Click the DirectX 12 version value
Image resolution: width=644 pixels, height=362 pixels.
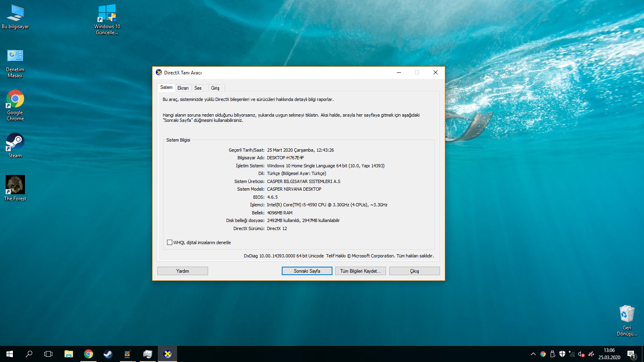tap(277, 228)
